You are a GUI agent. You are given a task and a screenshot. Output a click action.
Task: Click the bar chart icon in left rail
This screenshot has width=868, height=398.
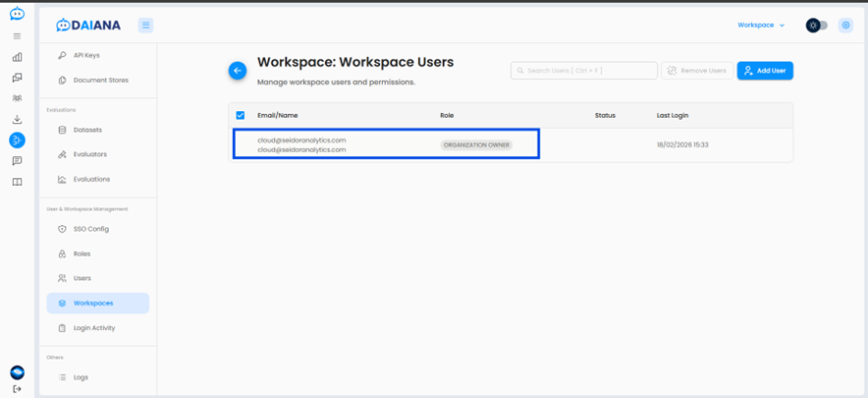[17, 57]
